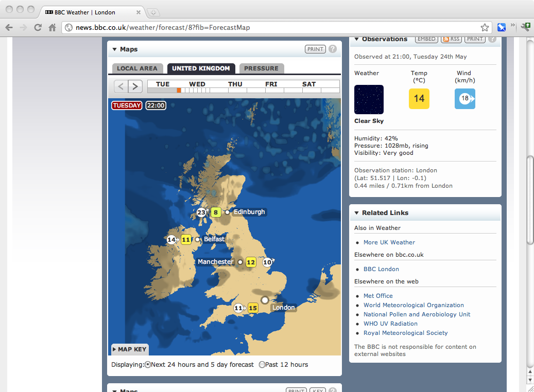The width and height of the screenshot is (534, 392).
Task: Open Royal Meteorological Society link
Action: 405,333
